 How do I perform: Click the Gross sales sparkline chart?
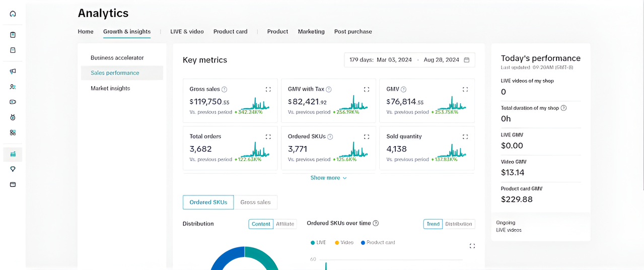tap(255, 104)
